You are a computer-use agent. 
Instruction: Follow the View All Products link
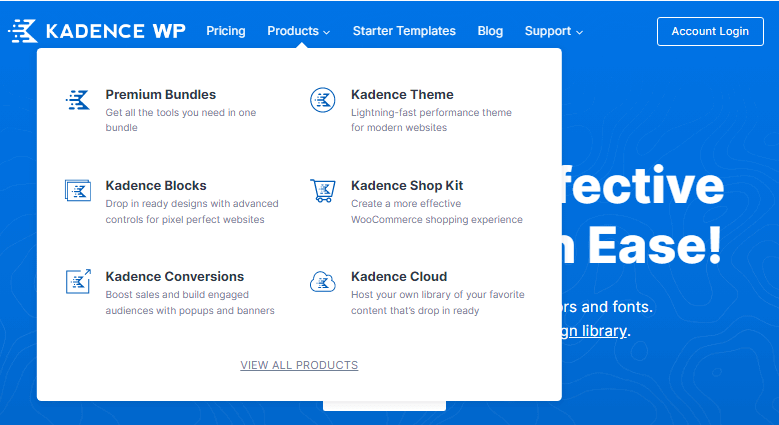(x=299, y=365)
